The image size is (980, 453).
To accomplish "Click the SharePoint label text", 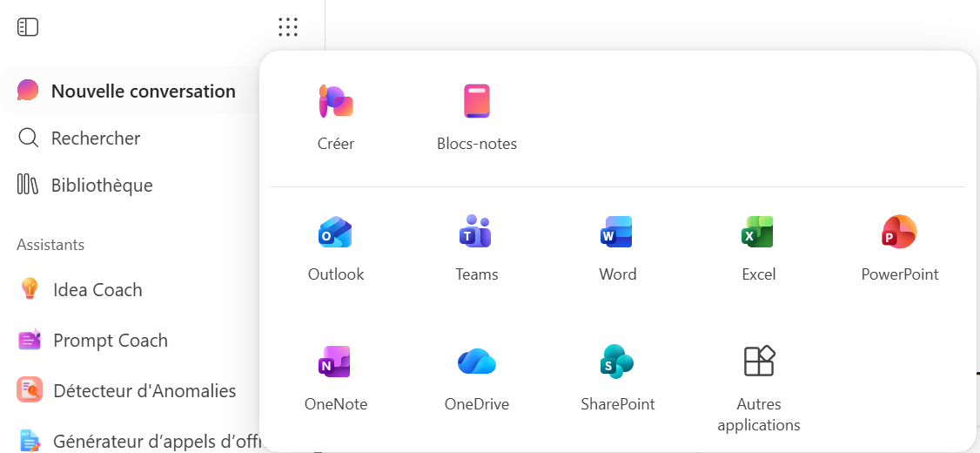I will (x=617, y=404).
